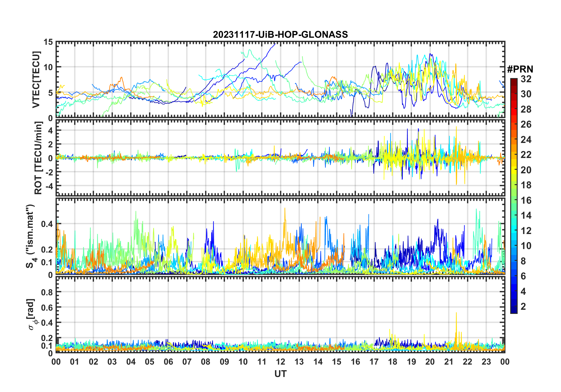Click the UT axis tick label 21

[x=449, y=362]
